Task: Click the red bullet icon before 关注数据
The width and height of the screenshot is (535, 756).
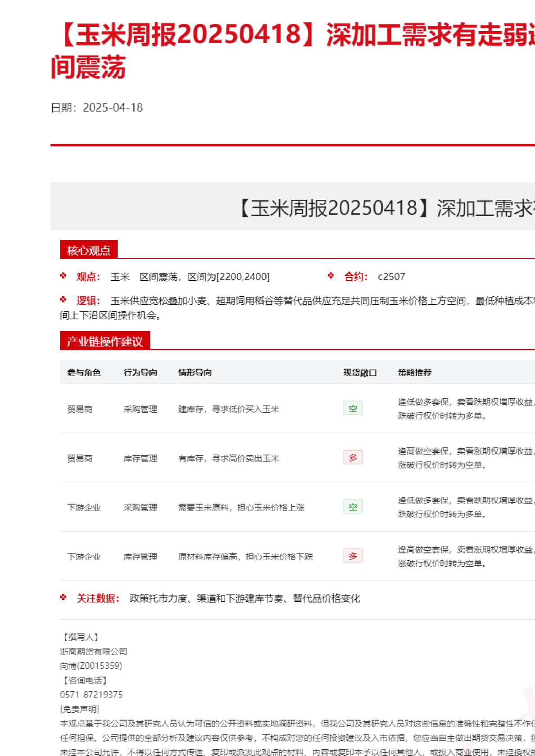Action: click(63, 598)
